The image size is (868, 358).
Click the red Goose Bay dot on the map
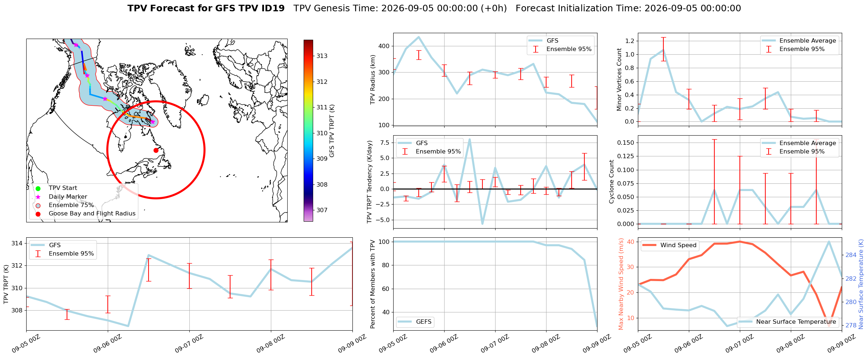tap(156, 150)
